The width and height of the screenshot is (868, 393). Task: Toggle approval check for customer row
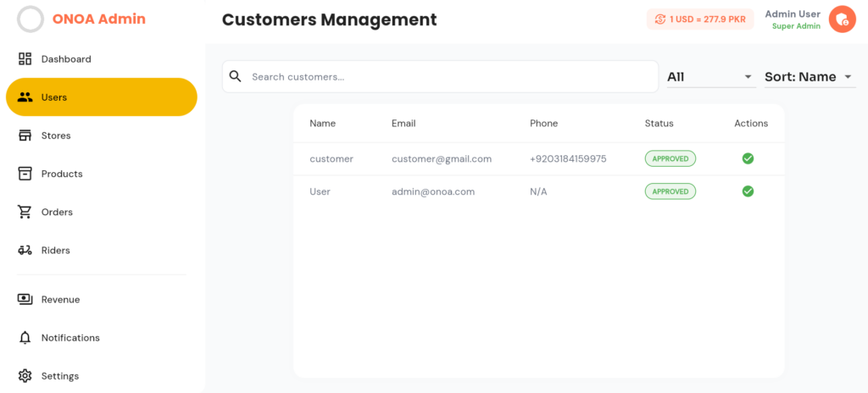point(748,159)
